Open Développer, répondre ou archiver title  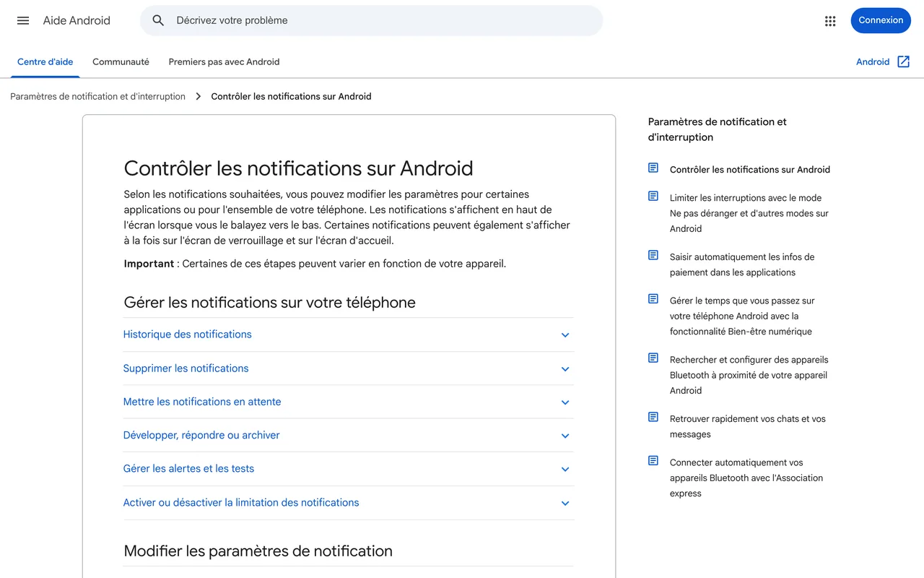pyautogui.click(x=201, y=436)
